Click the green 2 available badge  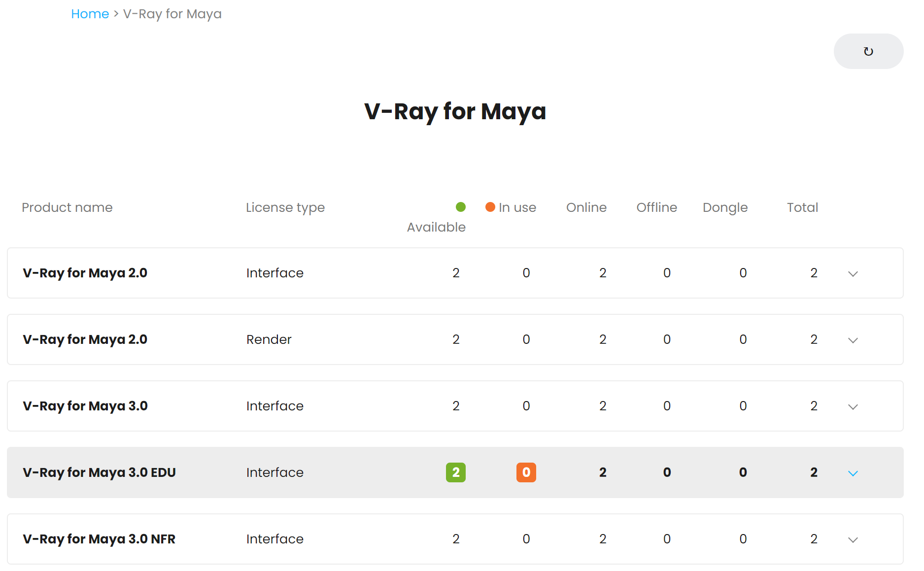coord(456,472)
